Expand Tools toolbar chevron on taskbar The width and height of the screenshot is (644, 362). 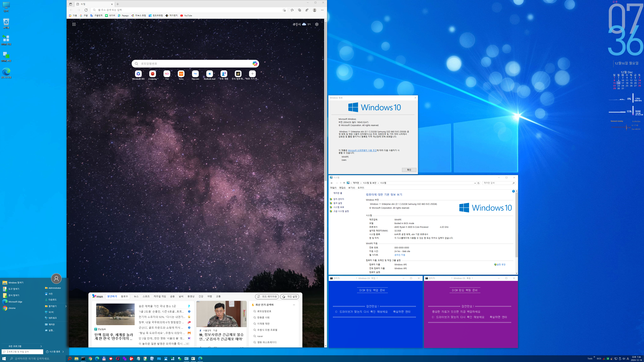click(x=594, y=357)
